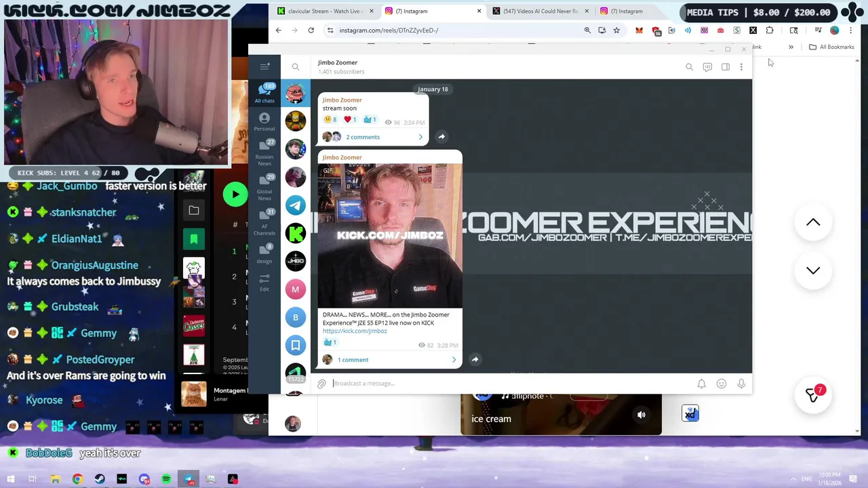Open channel discussion comments icon in header
Viewport: 868px width, 488px height.
point(707,67)
